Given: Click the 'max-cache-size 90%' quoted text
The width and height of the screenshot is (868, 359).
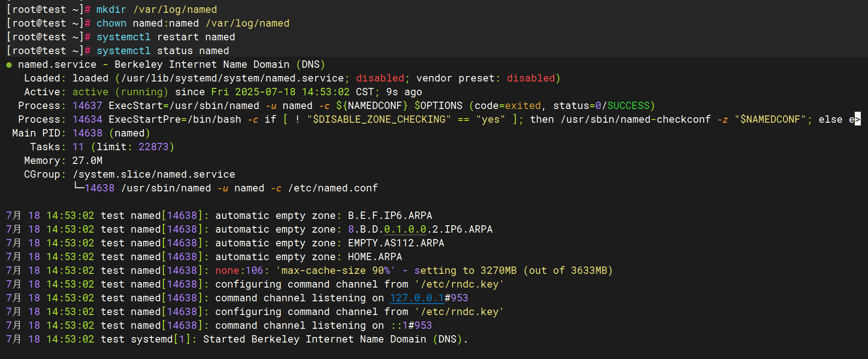Looking at the screenshot, I should point(335,271).
